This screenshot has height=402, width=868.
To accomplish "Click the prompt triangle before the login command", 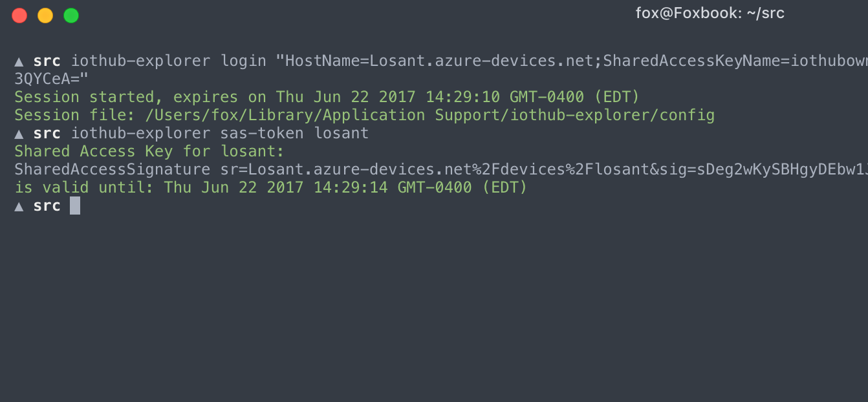I will click(x=19, y=61).
